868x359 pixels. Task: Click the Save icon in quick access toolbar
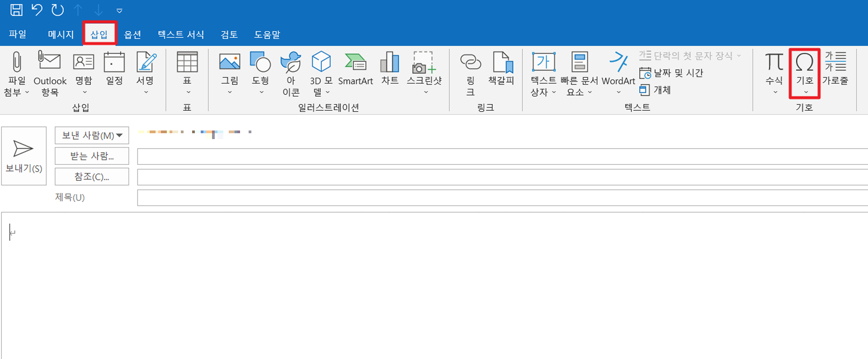pyautogui.click(x=17, y=10)
